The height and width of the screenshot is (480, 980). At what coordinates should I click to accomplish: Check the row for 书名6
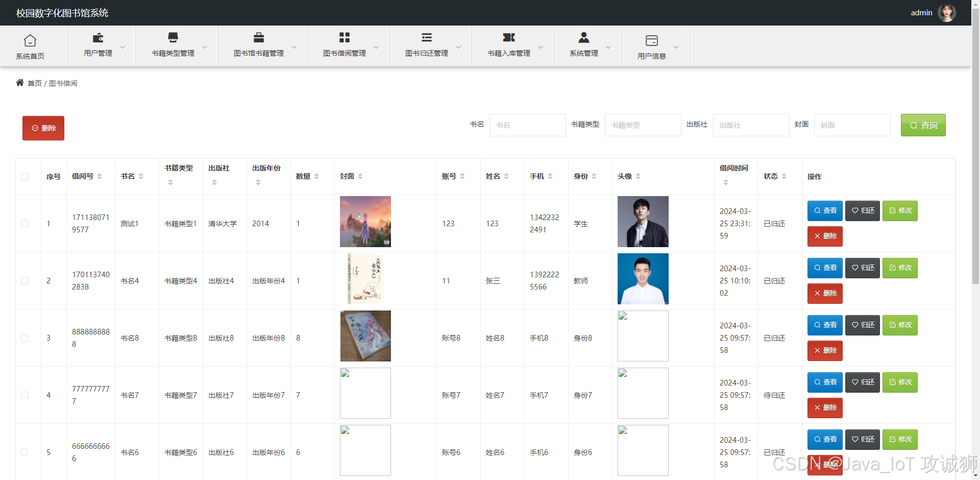[24, 452]
